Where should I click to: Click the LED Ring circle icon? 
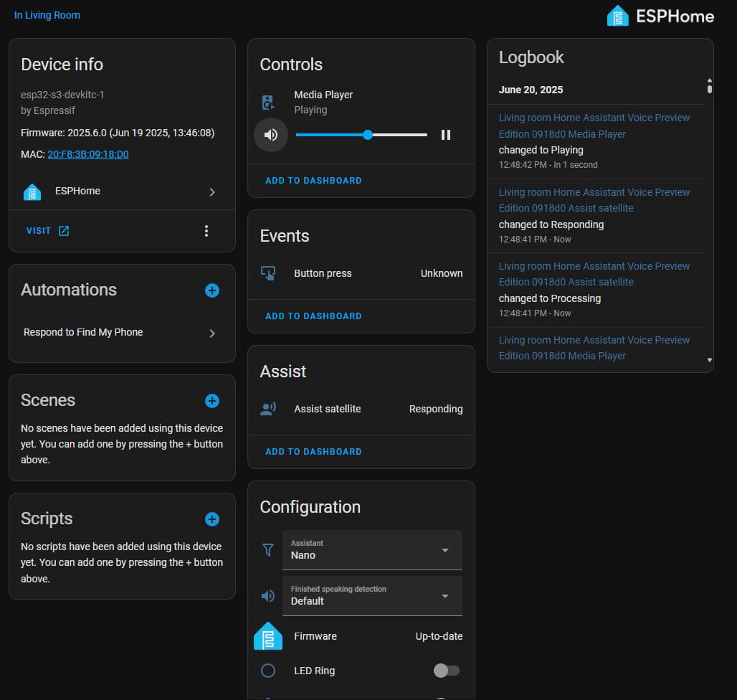[268, 671]
